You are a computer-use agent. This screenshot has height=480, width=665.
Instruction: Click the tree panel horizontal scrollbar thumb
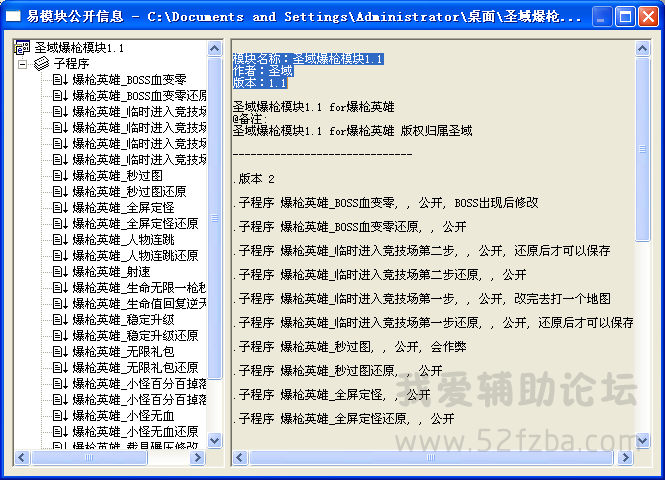(x=89, y=458)
